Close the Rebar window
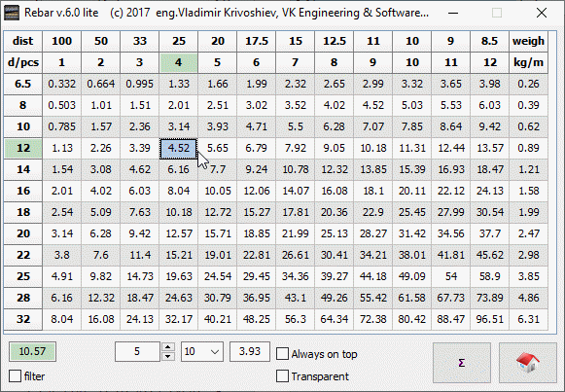This screenshot has width=565, height=392. point(542,13)
